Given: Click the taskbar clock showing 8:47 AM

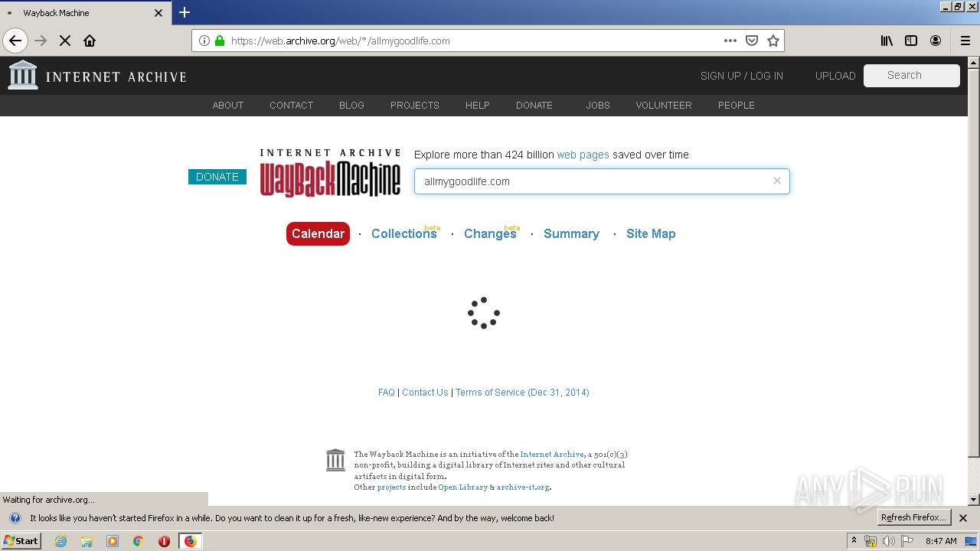Looking at the screenshot, I should pyautogui.click(x=941, y=541).
